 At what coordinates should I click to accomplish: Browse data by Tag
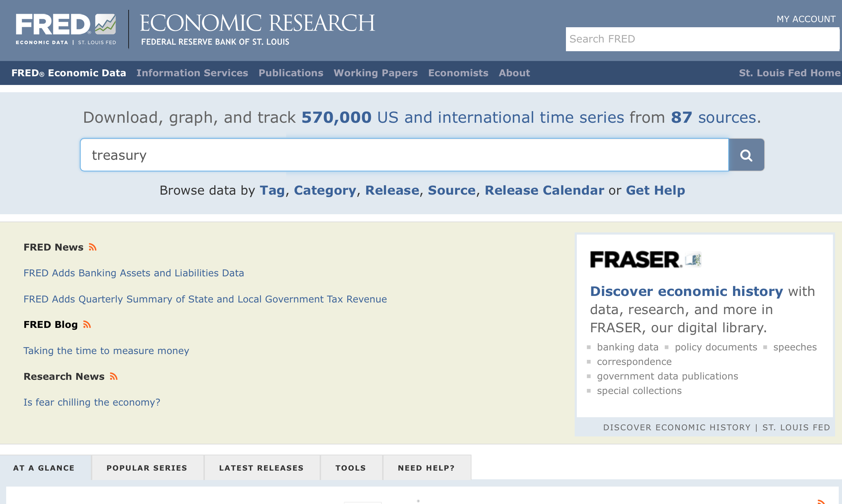pos(272,190)
